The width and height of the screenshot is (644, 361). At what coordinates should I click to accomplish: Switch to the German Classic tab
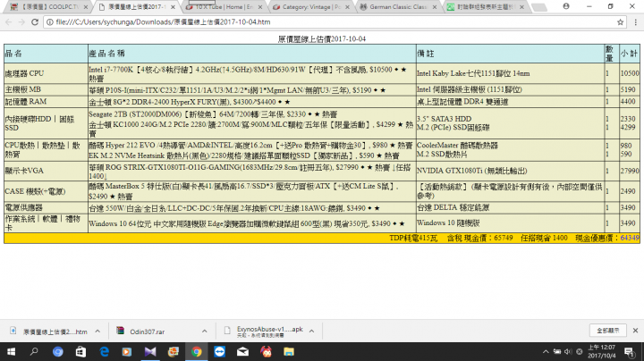pyautogui.click(x=398, y=7)
